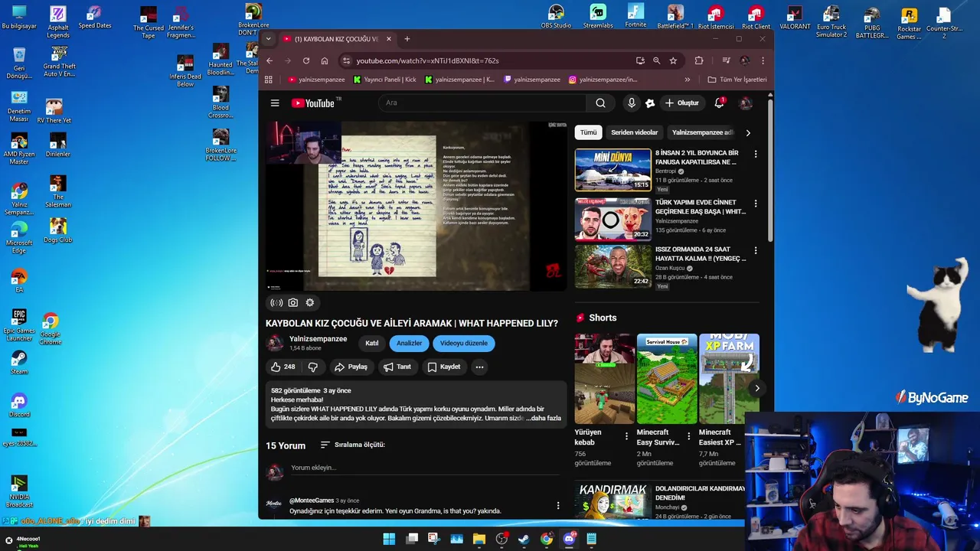
Task: Open the OBS Studio desktop icon
Action: 556,17
